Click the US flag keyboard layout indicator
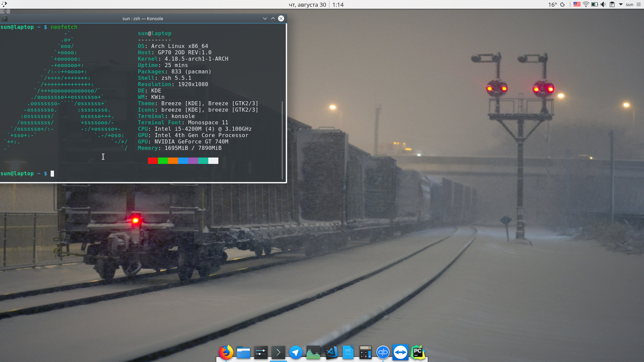 (x=577, y=4)
